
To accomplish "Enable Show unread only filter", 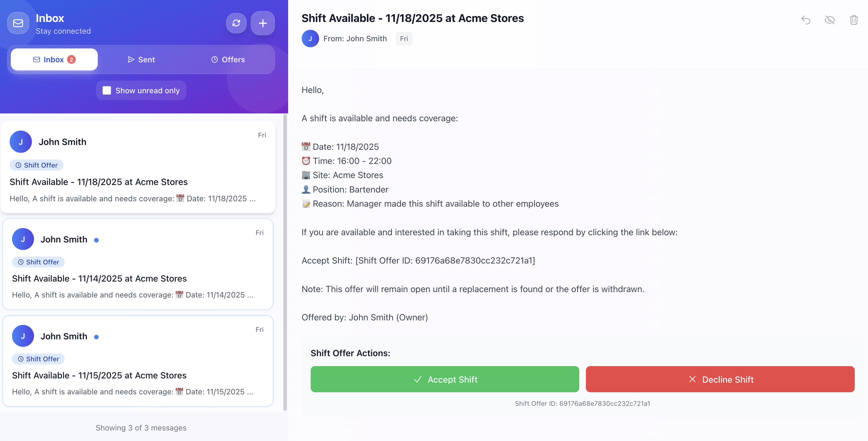I will click(x=107, y=90).
